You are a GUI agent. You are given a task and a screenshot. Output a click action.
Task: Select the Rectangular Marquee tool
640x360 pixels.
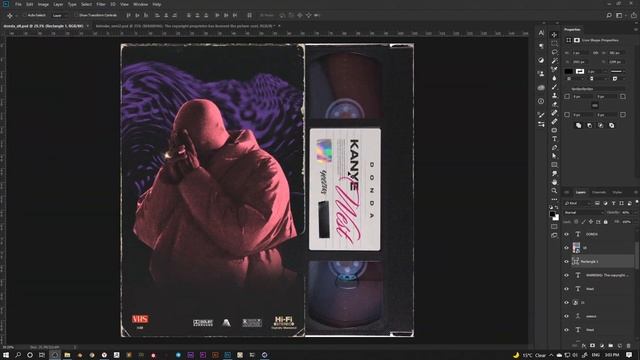[554, 43]
